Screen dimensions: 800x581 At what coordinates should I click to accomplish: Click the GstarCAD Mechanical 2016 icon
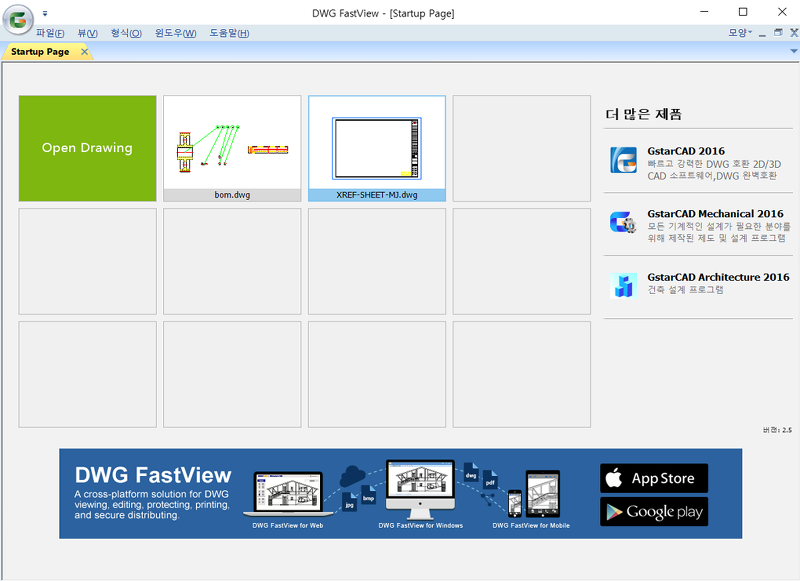click(623, 222)
